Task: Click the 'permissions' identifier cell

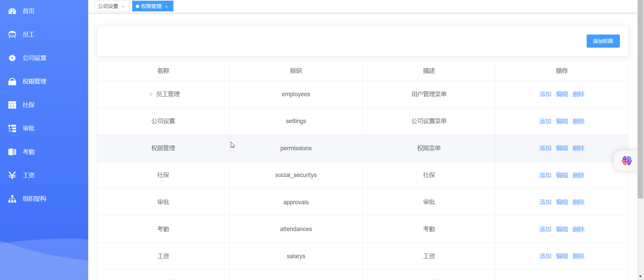Action: [x=296, y=148]
